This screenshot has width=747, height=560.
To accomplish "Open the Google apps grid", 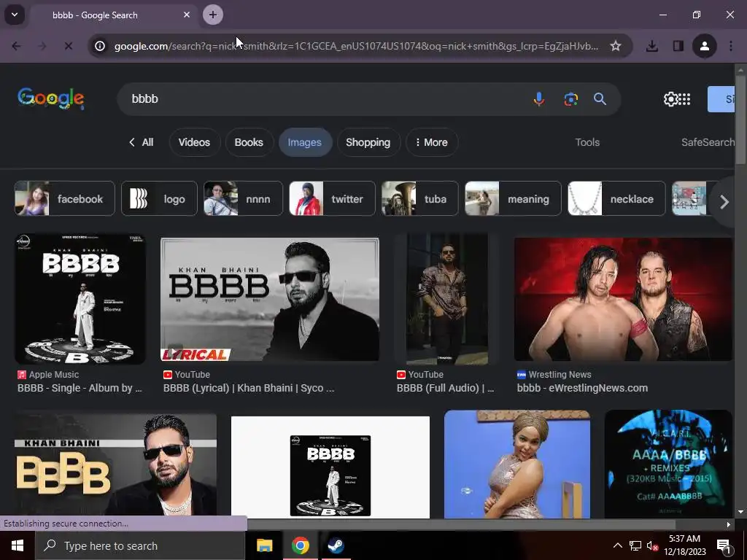I will [684, 99].
